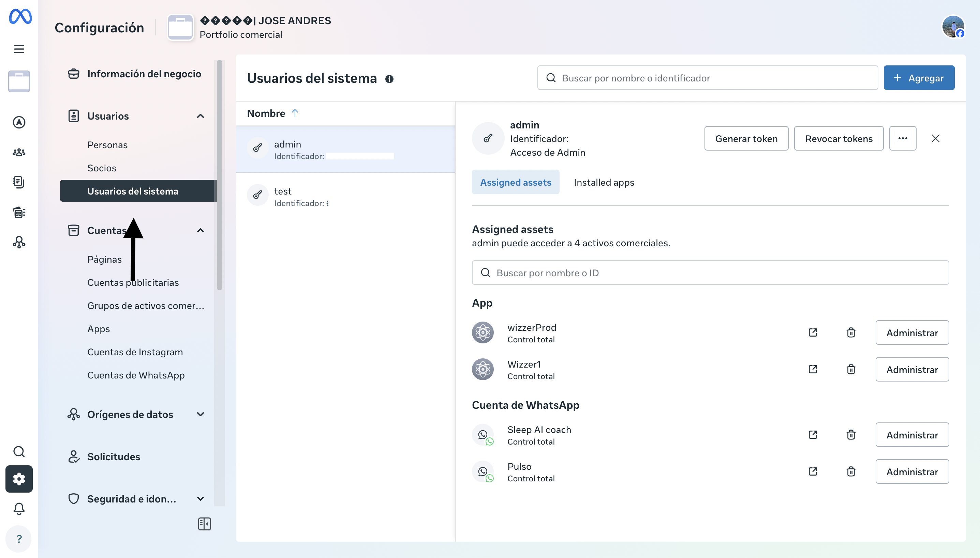Open the help question mark icon
Image resolution: width=980 pixels, height=558 pixels.
[19, 539]
